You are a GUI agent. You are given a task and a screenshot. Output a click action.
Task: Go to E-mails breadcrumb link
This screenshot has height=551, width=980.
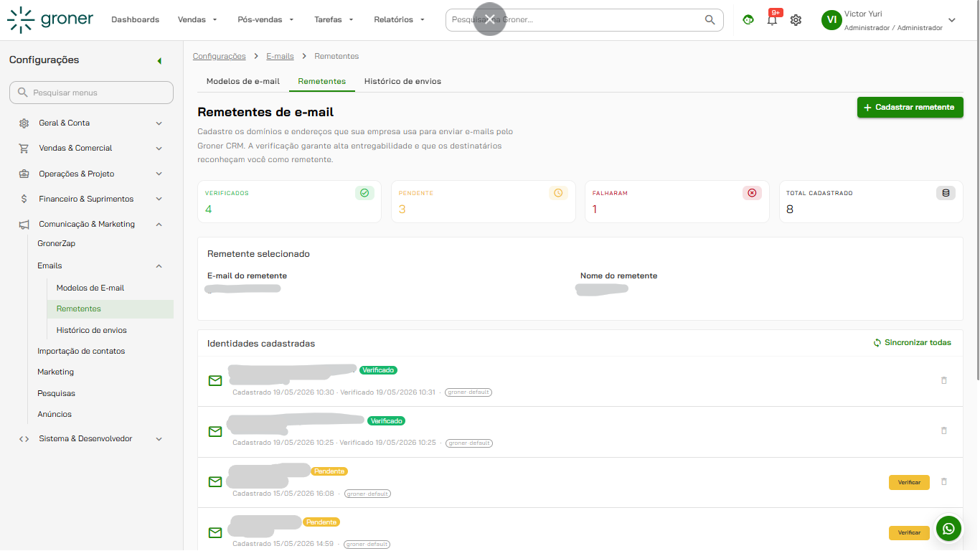[280, 56]
